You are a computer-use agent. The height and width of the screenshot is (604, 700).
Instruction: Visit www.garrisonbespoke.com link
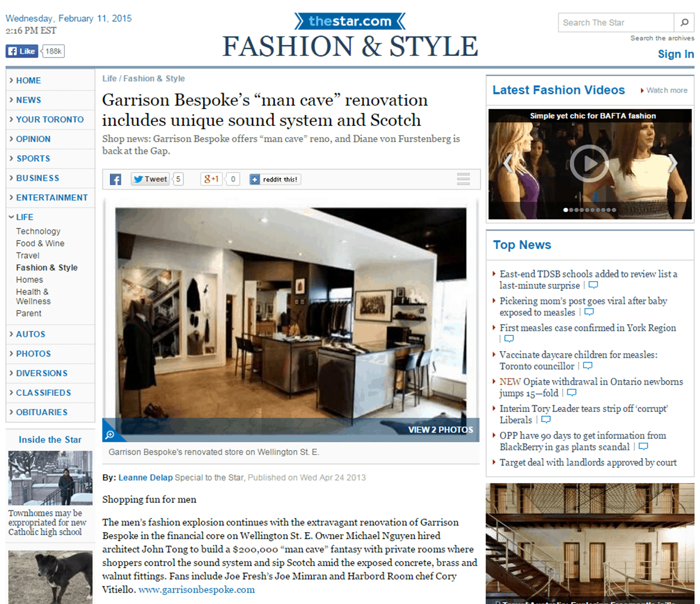coord(197,589)
